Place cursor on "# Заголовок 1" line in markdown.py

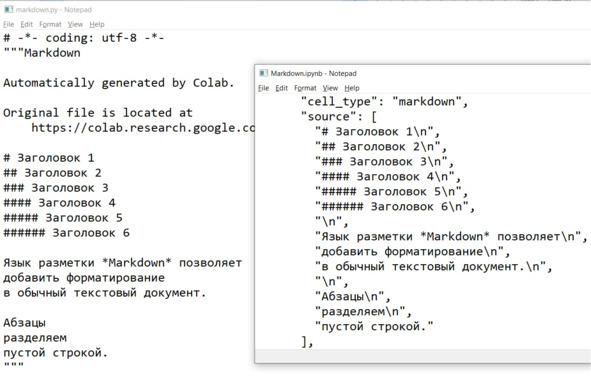[49, 158]
